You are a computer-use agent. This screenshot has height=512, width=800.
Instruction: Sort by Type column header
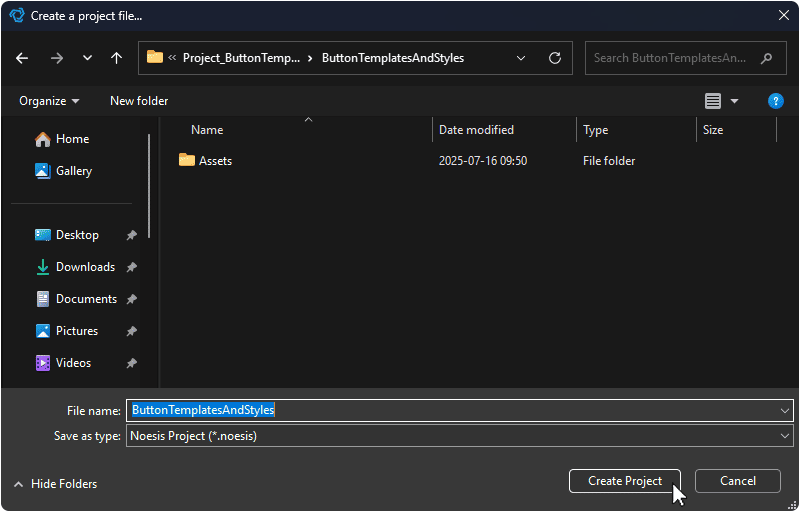[x=595, y=130]
